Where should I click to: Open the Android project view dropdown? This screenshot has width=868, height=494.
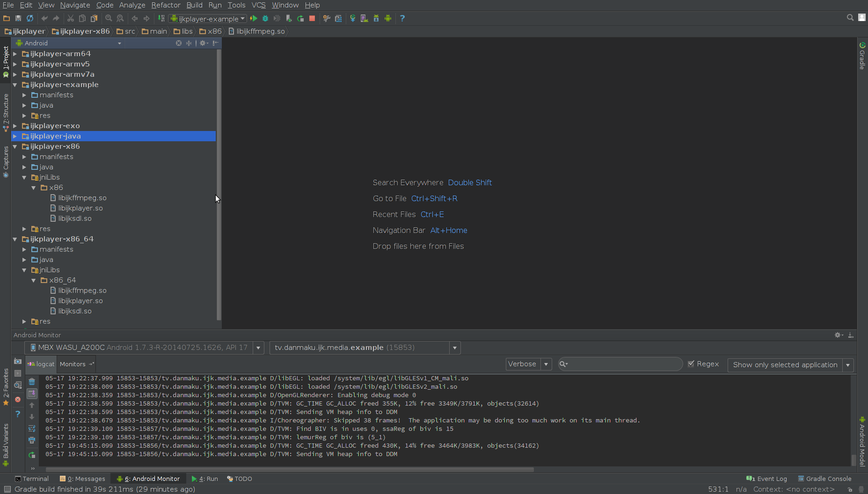click(x=69, y=43)
